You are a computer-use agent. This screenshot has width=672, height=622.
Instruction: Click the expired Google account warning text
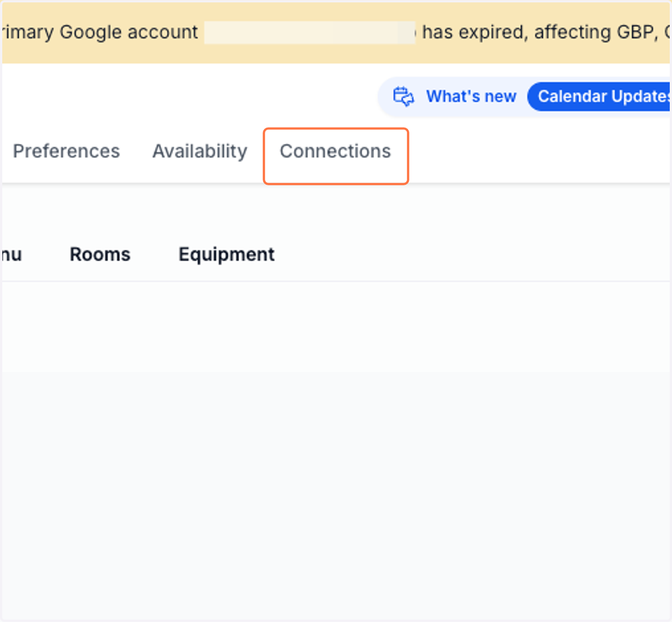(336, 32)
